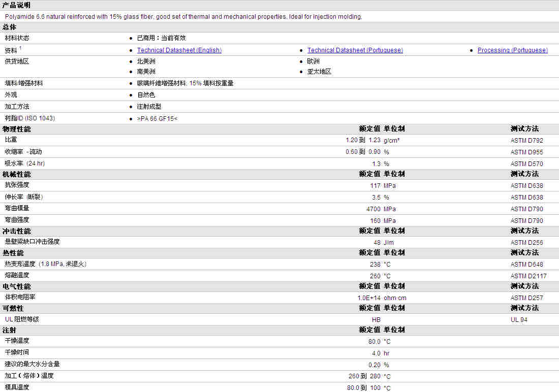
Task: Click the 收缩率 - 流动 row label
Action: point(23,152)
